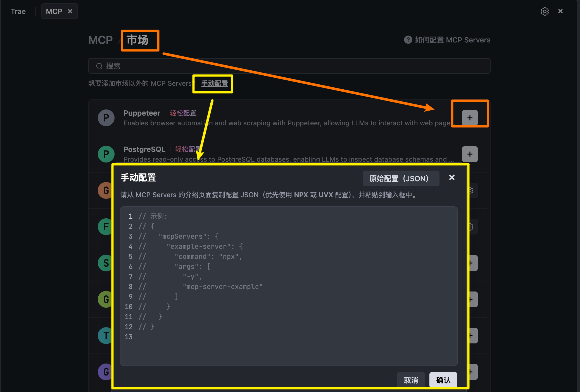Click the 原始配置 (JSON) button

click(401, 178)
